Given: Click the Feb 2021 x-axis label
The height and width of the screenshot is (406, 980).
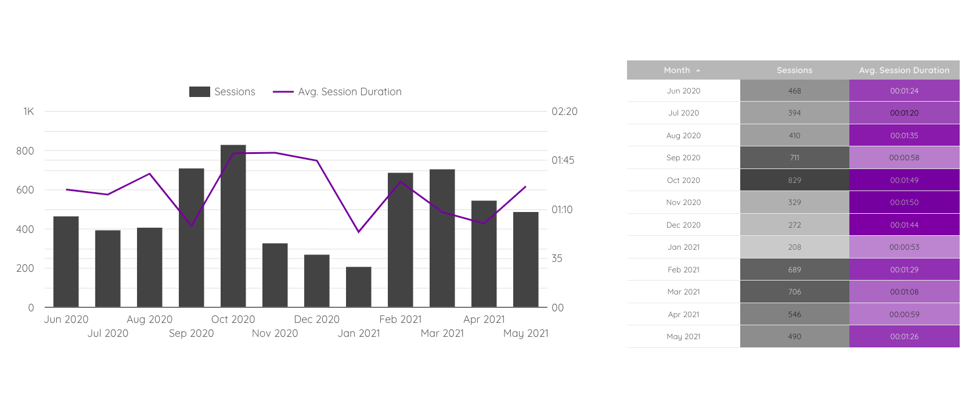Looking at the screenshot, I should (400, 319).
